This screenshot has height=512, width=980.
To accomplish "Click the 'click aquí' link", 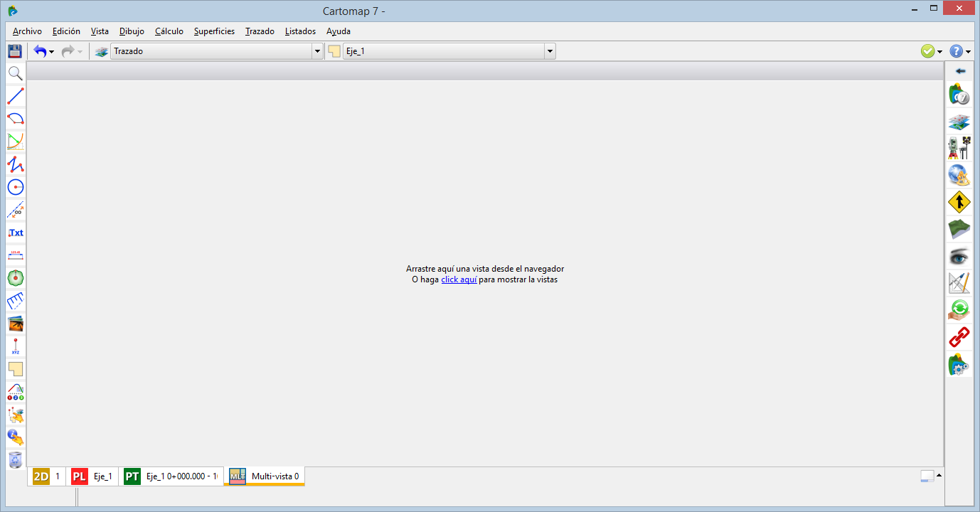I will pyautogui.click(x=459, y=280).
